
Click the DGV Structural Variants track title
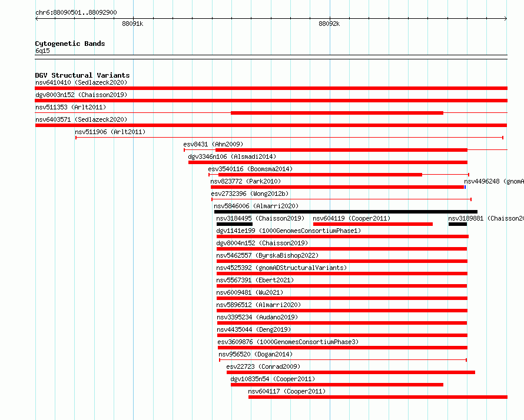coord(82,75)
